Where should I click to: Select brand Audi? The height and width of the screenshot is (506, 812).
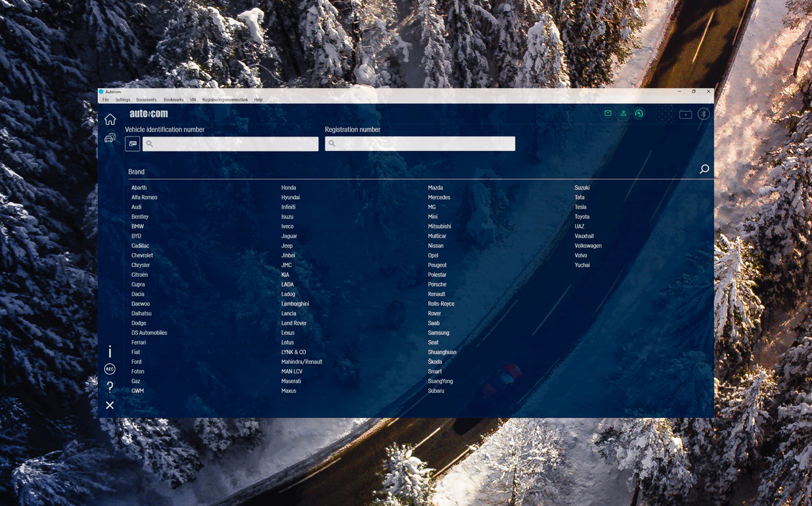[x=136, y=207]
